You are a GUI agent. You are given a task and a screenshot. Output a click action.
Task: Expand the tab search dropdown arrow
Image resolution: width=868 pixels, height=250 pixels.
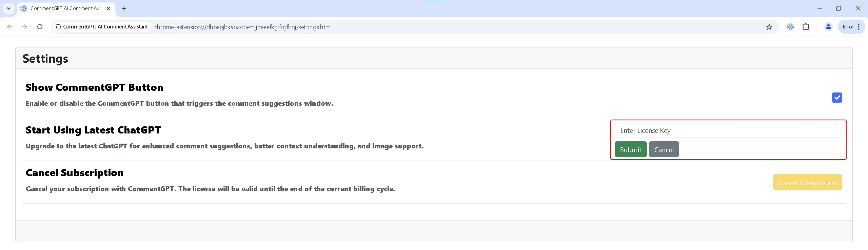(x=8, y=8)
